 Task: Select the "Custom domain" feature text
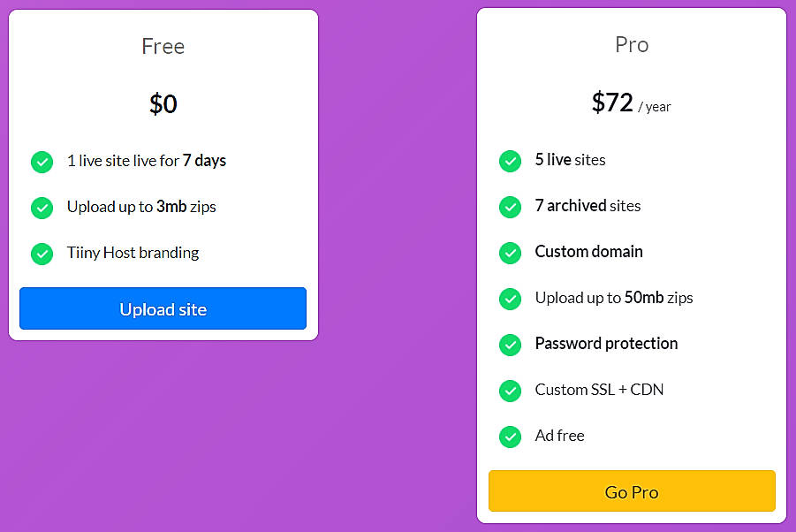pos(588,252)
